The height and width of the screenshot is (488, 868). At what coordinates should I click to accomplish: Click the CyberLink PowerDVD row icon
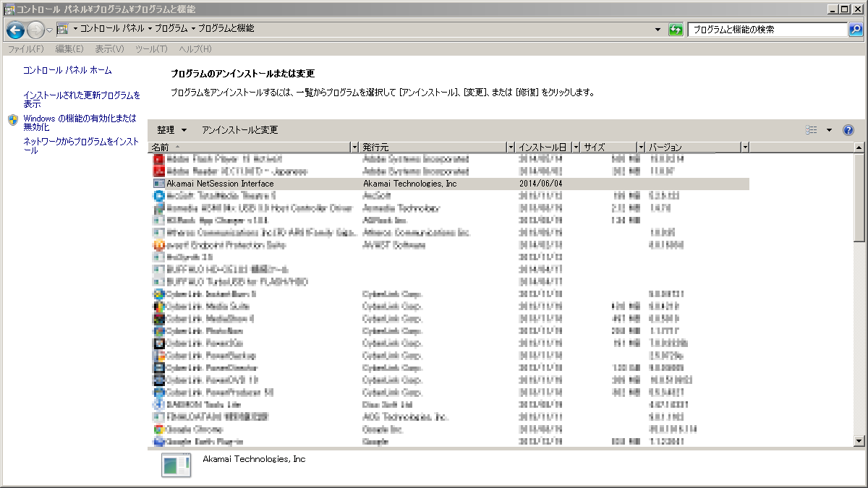click(159, 380)
